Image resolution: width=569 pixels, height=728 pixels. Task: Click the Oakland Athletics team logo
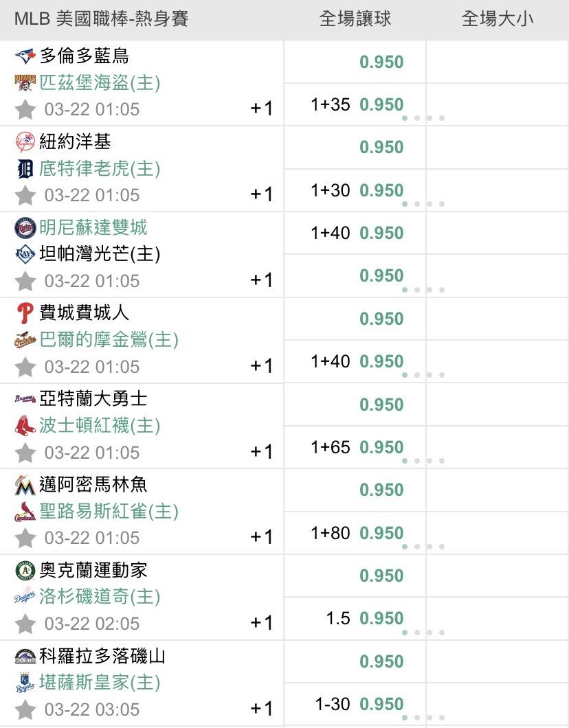(25, 571)
